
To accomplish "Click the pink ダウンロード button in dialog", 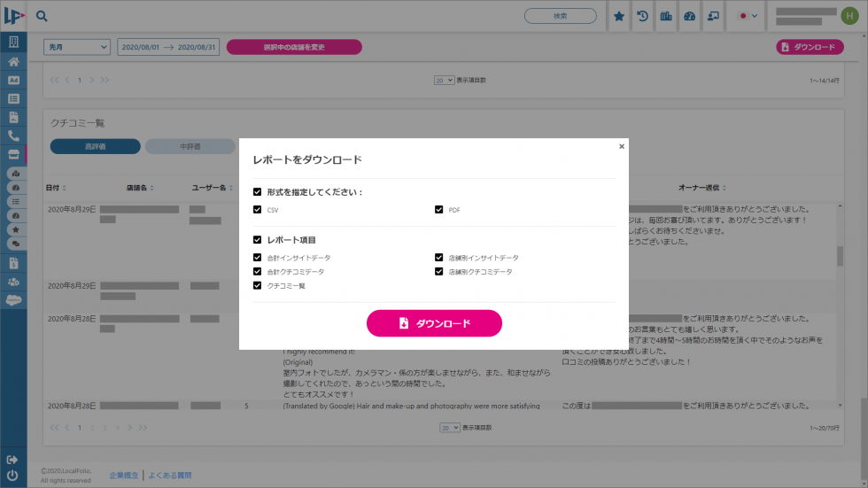I will (x=434, y=323).
